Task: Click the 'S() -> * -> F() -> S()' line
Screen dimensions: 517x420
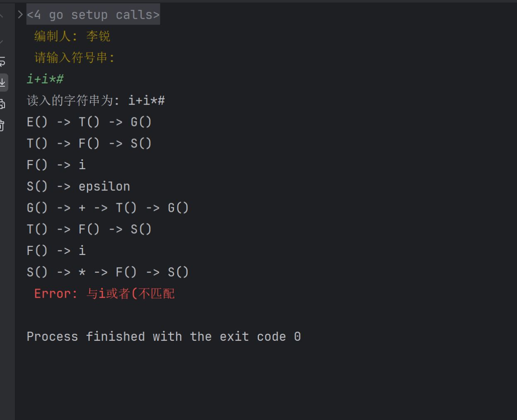Action: click(x=107, y=272)
